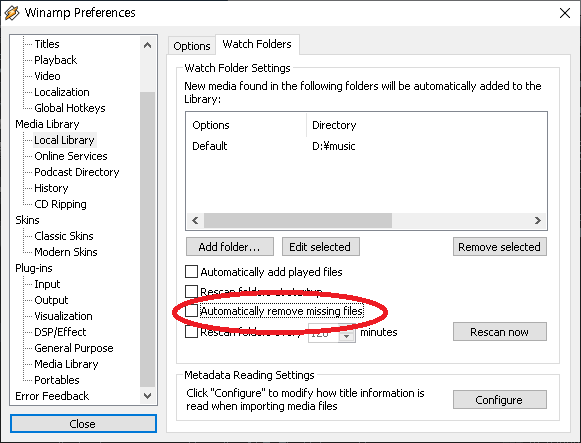Open Modern Skins page
The height and width of the screenshot is (443, 581).
(x=66, y=252)
